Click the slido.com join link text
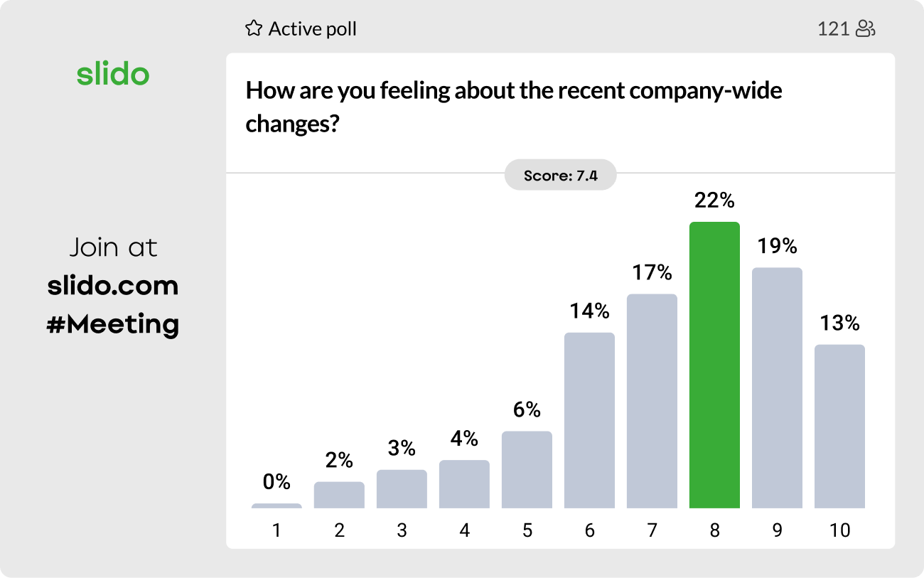Viewport: 924px width, 578px height. pyautogui.click(x=113, y=286)
